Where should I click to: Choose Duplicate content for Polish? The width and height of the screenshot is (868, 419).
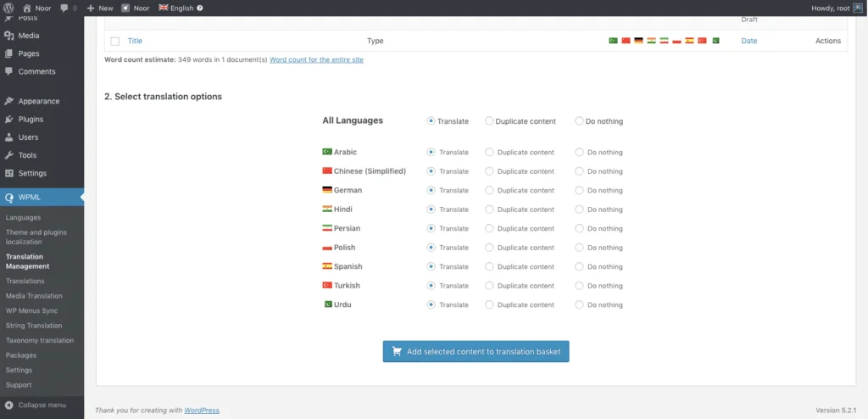pos(489,248)
